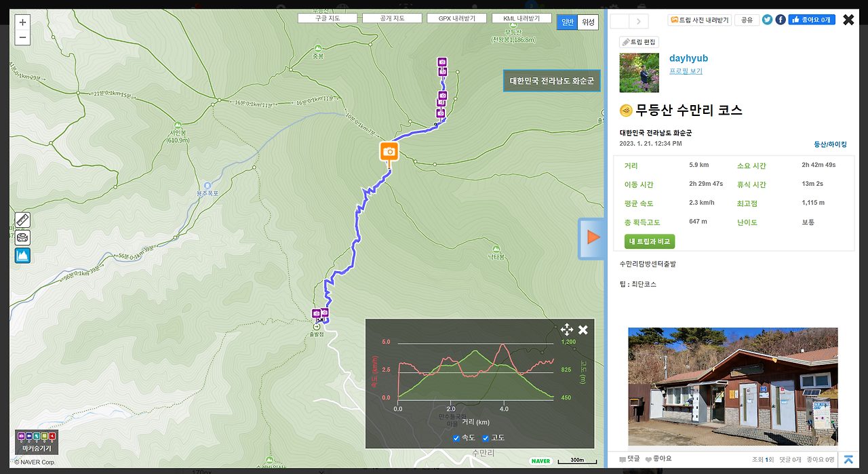This screenshot has height=474, width=868.
Task: Click the 무등산 수만리 코스 trip title
Action: 689,111
